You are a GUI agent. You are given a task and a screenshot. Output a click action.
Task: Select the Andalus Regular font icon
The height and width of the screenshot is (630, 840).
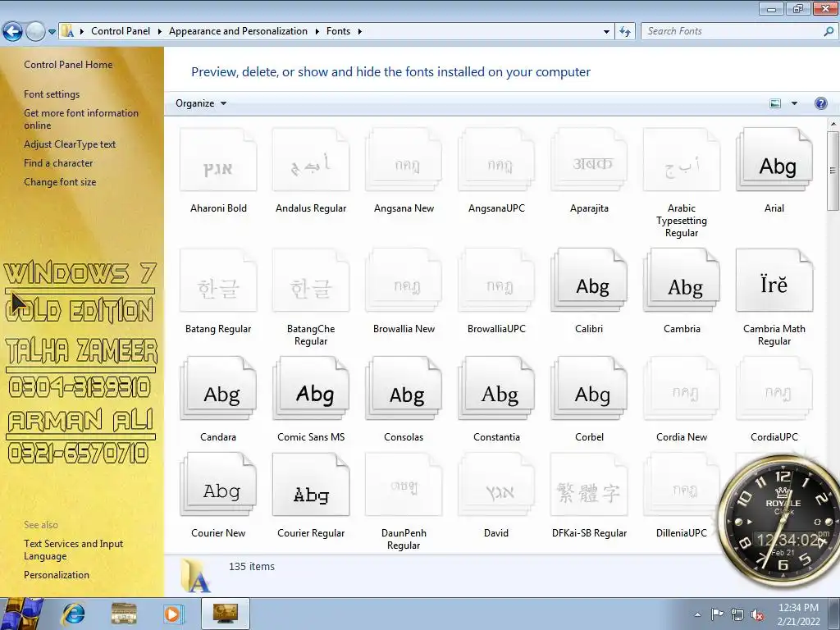tap(311, 160)
